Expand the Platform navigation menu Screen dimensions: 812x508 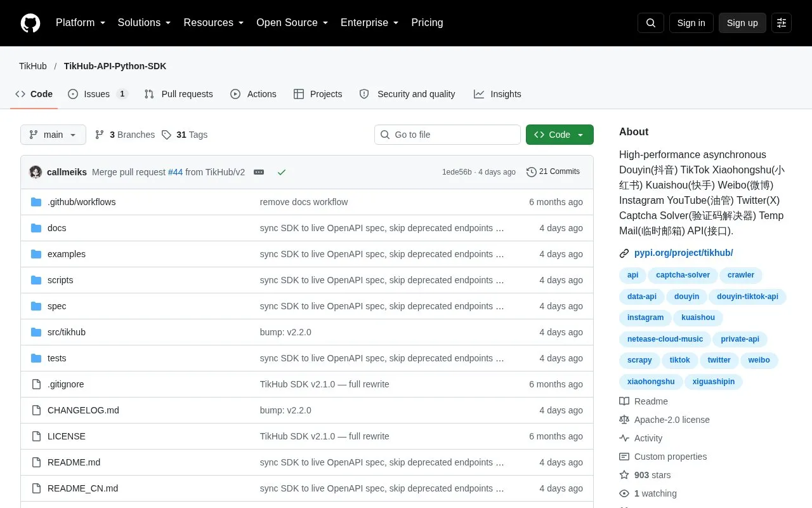(x=81, y=23)
